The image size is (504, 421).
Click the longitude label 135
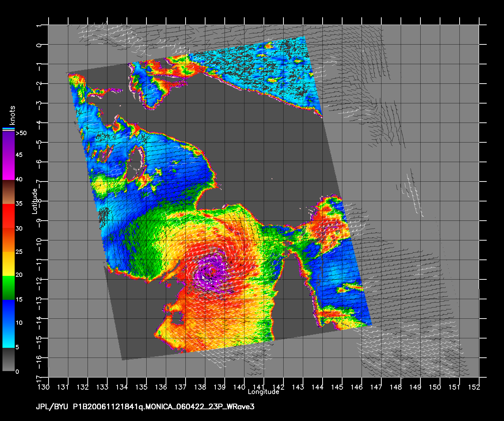point(141,387)
